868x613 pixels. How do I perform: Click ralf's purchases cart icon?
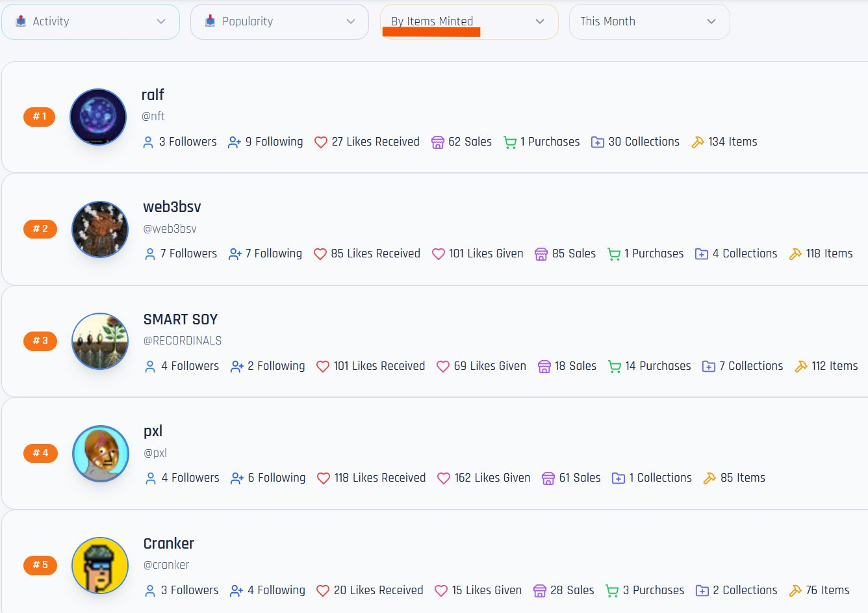click(510, 142)
